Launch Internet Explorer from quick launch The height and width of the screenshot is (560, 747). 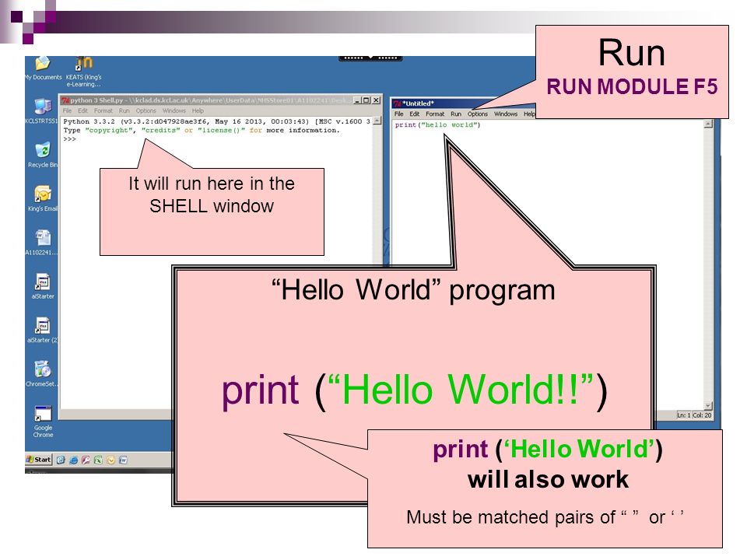click(x=73, y=460)
